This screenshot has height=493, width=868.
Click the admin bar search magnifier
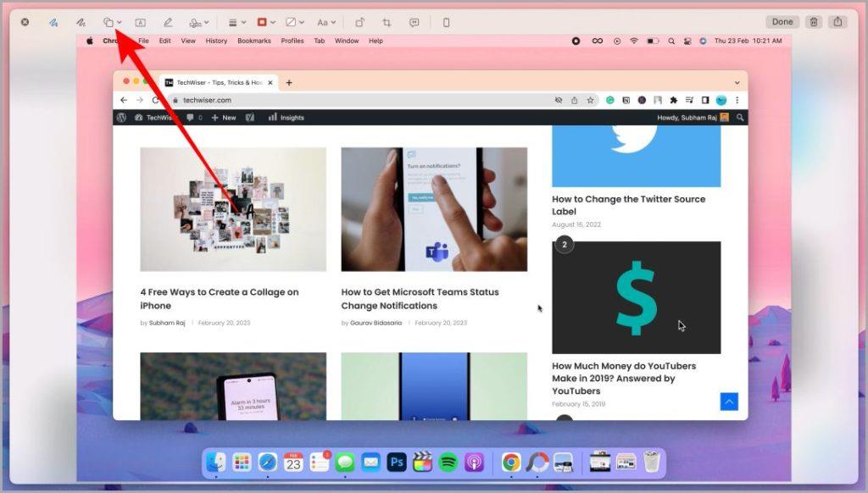pos(739,117)
